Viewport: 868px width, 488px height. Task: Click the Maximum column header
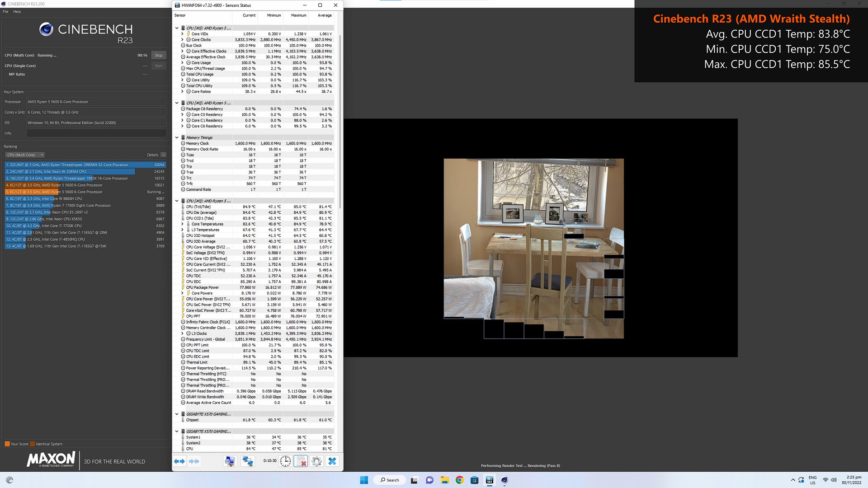(x=298, y=15)
